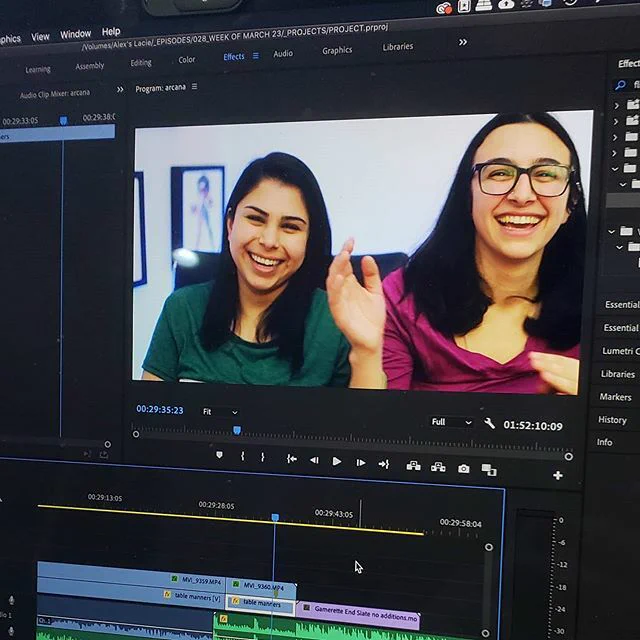Click the playhead in the mini timeline near 00:29:33:05

point(63,120)
